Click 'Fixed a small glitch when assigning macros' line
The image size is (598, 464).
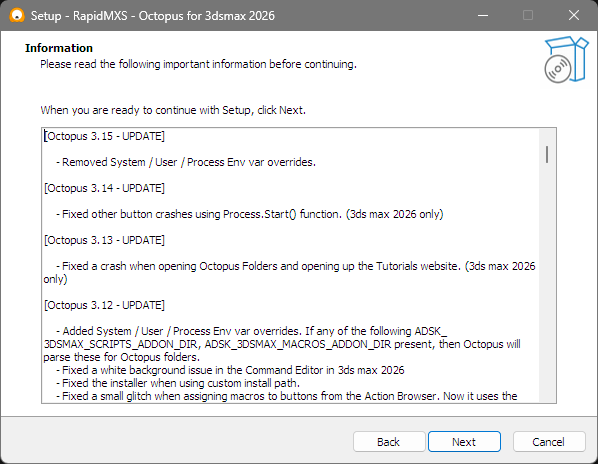tap(287, 396)
